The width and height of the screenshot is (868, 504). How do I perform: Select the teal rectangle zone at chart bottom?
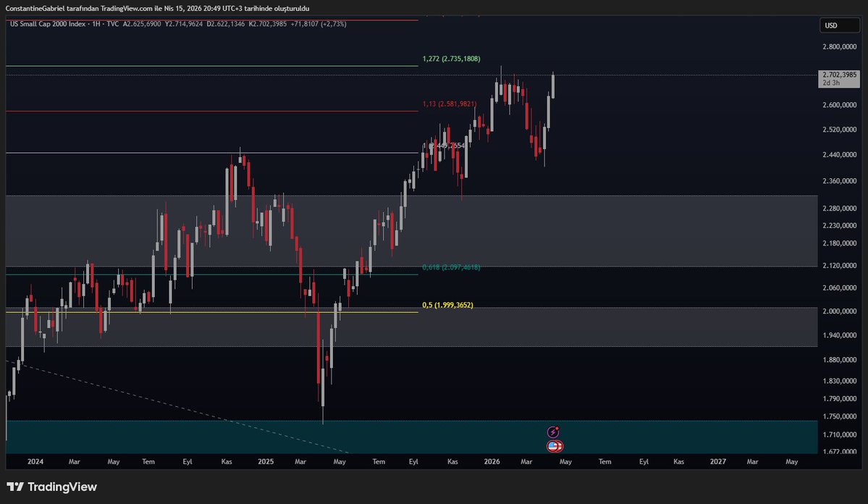(412, 437)
